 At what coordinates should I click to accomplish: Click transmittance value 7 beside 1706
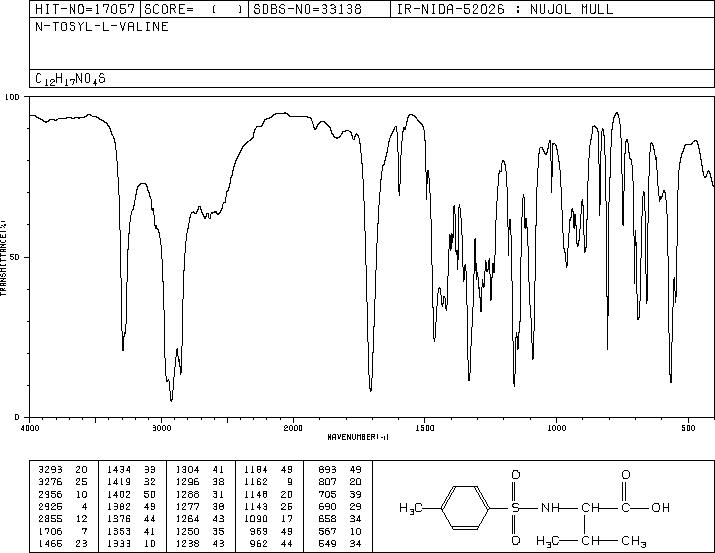point(84,531)
